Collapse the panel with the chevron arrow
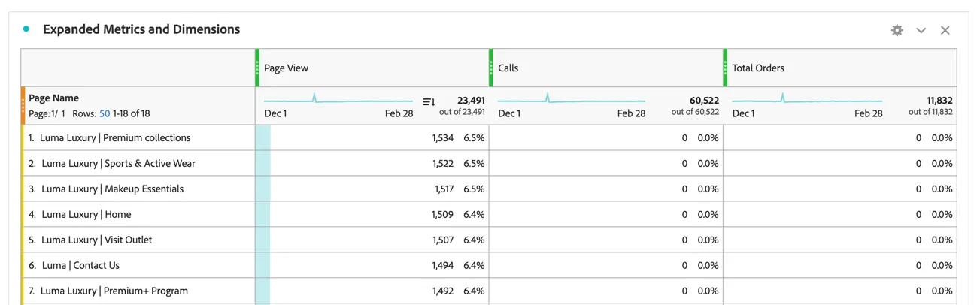The height and width of the screenshot is (305, 980). pyautogui.click(x=921, y=31)
